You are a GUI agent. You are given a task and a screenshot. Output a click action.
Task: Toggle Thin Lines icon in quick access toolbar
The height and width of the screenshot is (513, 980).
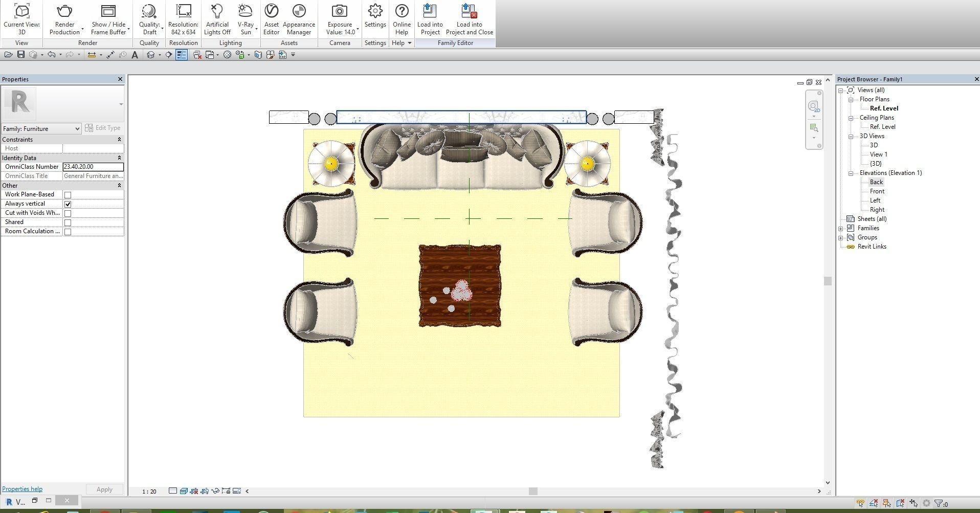click(x=182, y=55)
